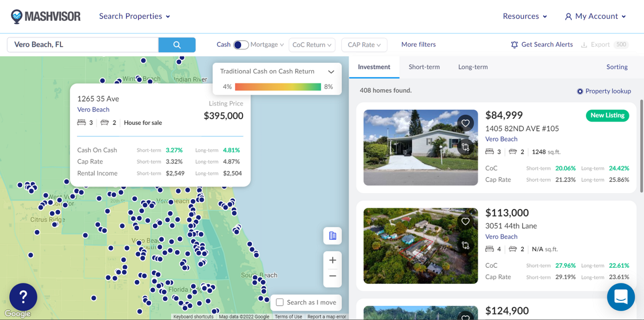Open Vero Beach link on the 1265 35 Ave card

(x=93, y=109)
